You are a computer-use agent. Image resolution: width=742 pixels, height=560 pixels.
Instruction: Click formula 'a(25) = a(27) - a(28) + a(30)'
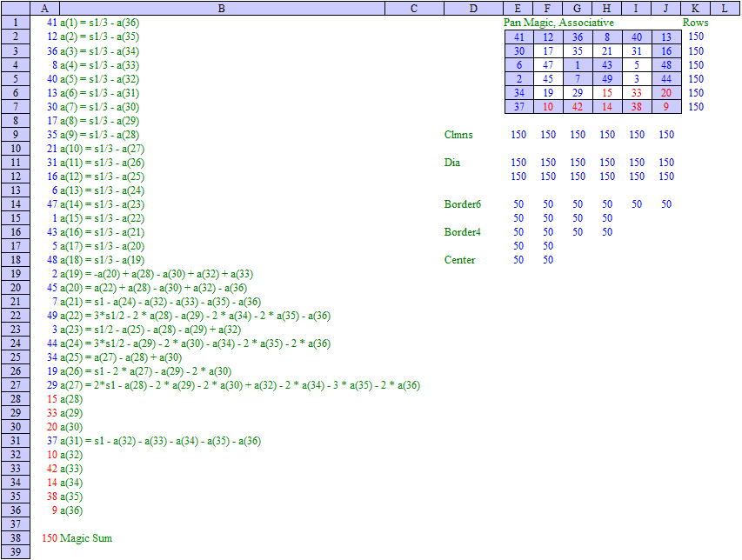(x=121, y=357)
